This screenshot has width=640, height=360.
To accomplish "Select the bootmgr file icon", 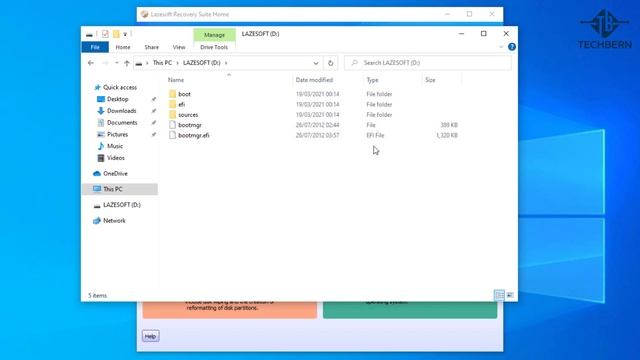I will [x=172, y=125].
